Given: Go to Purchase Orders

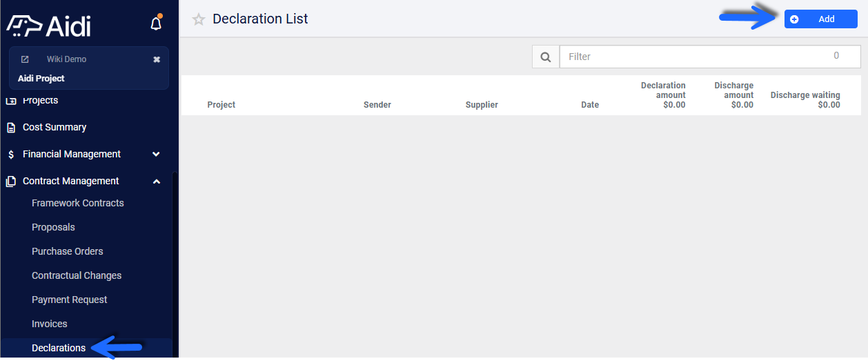Looking at the screenshot, I should pos(68,251).
